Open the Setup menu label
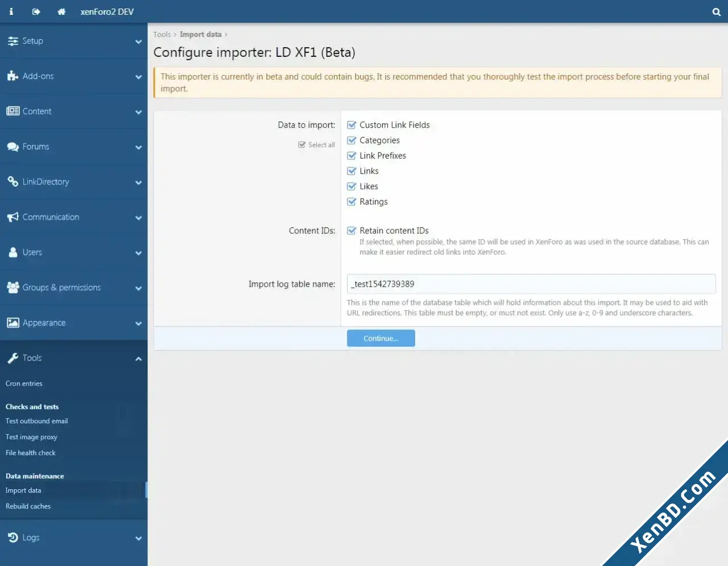Image resolution: width=728 pixels, height=566 pixels. pyautogui.click(x=32, y=41)
